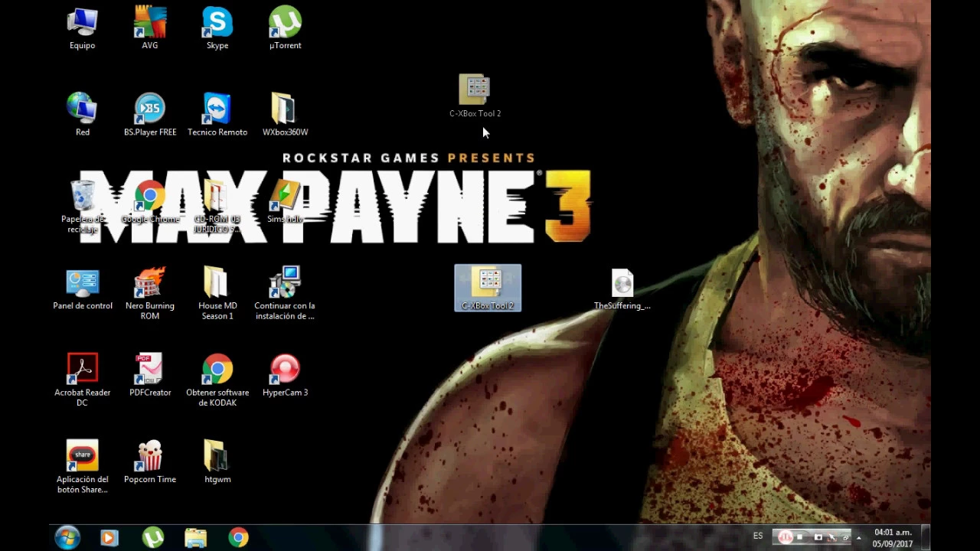
Task: Select the Tecnico Remoto TeamViewer shortcut
Action: [217, 115]
